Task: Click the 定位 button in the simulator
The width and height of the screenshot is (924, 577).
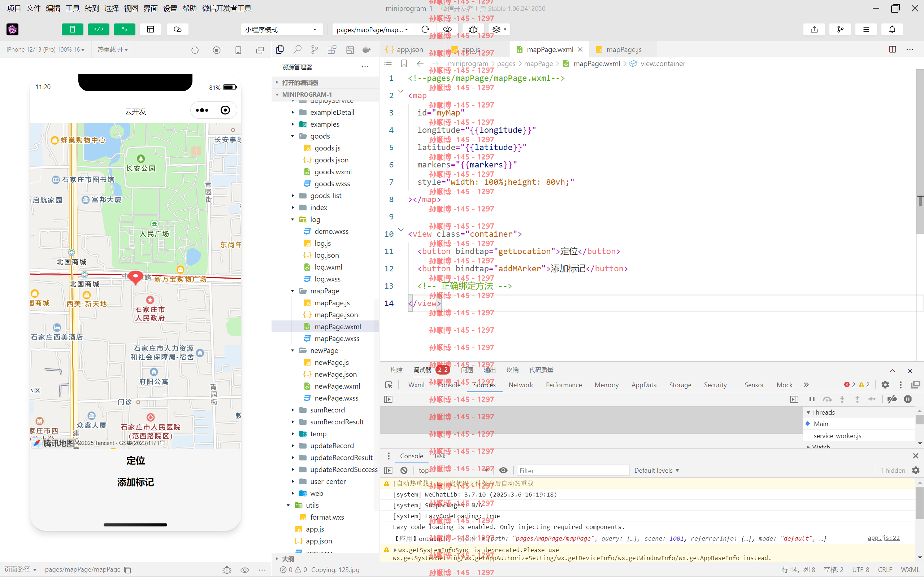Action: (x=135, y=460)
